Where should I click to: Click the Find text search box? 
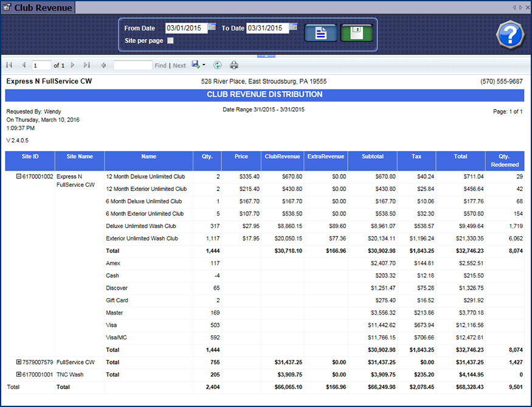[133, 65]
